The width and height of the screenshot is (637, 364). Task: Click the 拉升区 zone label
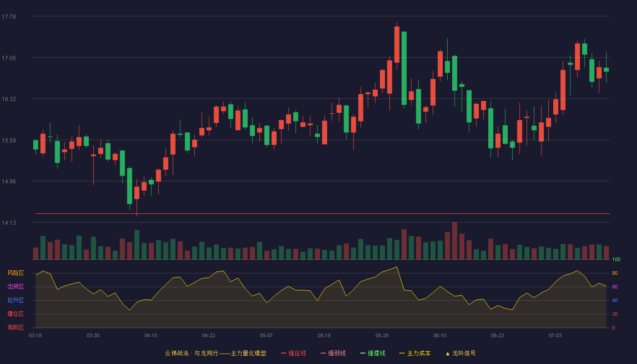(x=15, y=300)
